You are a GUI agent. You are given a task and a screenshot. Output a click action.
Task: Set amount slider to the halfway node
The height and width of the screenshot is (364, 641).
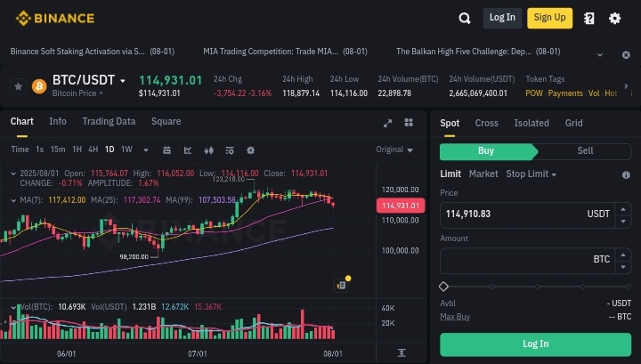click(537, 287)
